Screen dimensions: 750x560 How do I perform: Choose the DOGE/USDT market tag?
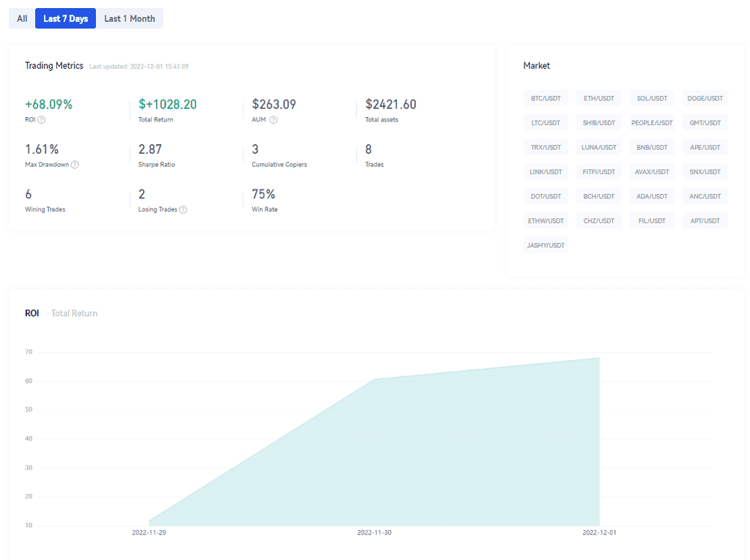[x=705, y=98]
